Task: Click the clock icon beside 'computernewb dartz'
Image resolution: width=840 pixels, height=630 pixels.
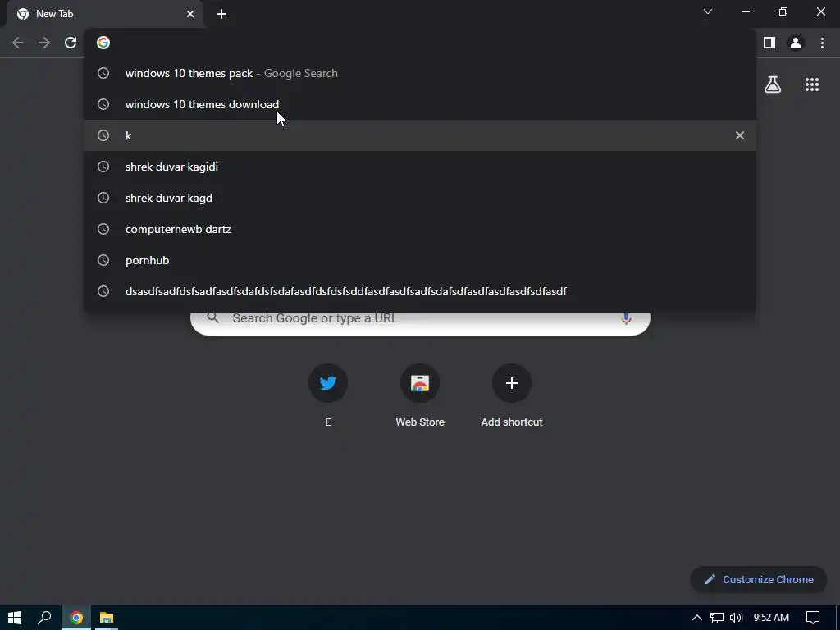Action: pos(103,229)
